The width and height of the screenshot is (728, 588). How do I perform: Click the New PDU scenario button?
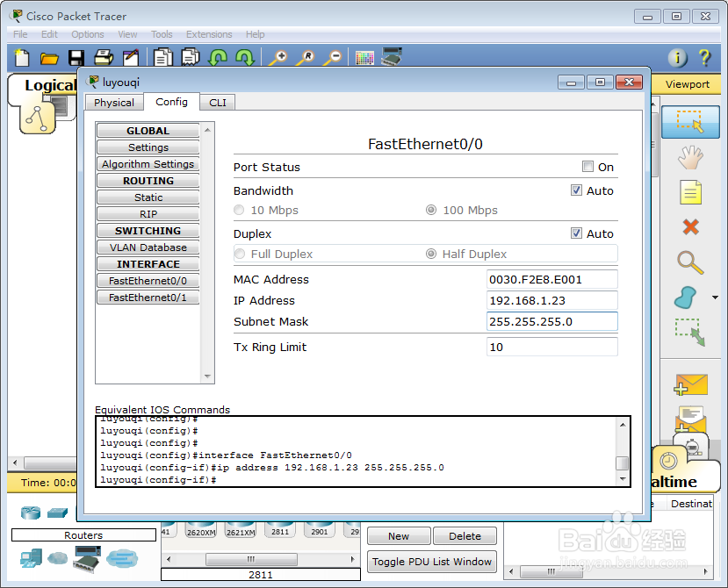click(x=399, y=536)
